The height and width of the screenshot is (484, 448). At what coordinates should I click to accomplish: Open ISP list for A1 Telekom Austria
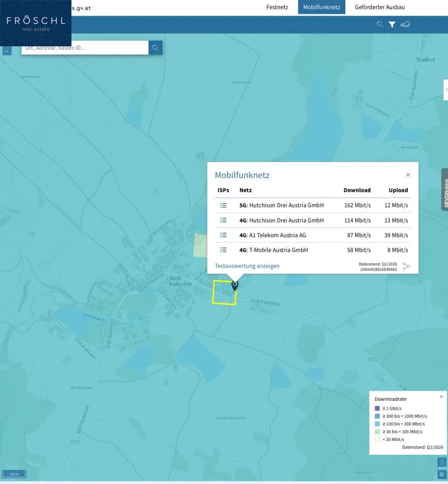click(223, 235)
